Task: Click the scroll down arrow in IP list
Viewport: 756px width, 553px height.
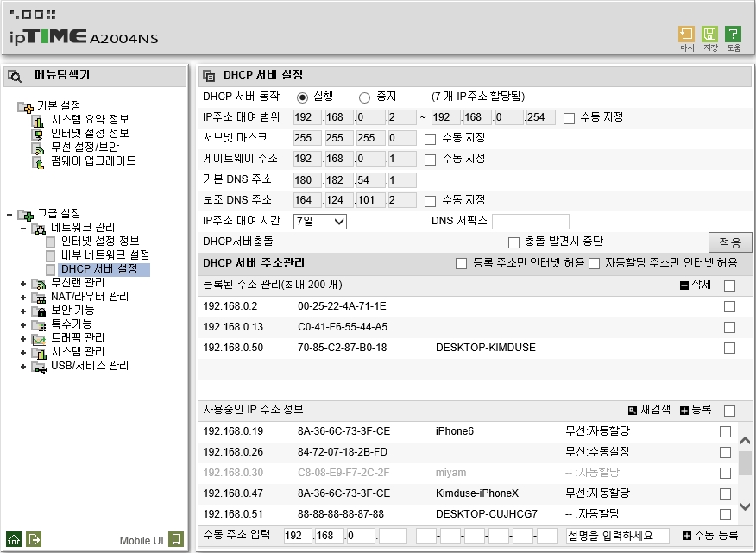Action: (x=745, y=506)
